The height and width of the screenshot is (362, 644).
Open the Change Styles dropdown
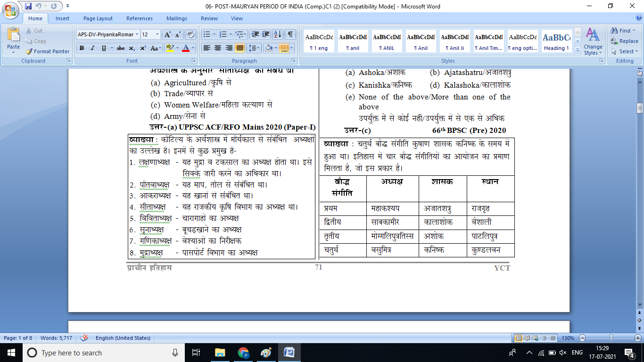pos(593,42)
